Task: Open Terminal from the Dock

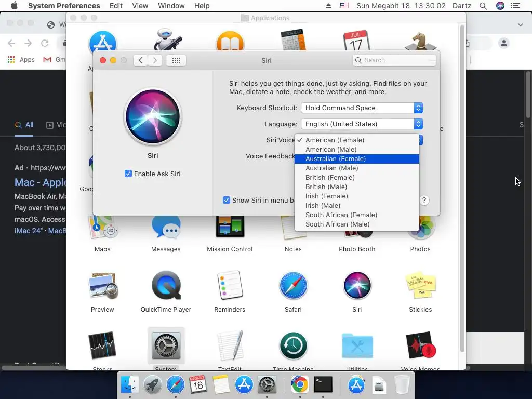Action: point(323,385)
